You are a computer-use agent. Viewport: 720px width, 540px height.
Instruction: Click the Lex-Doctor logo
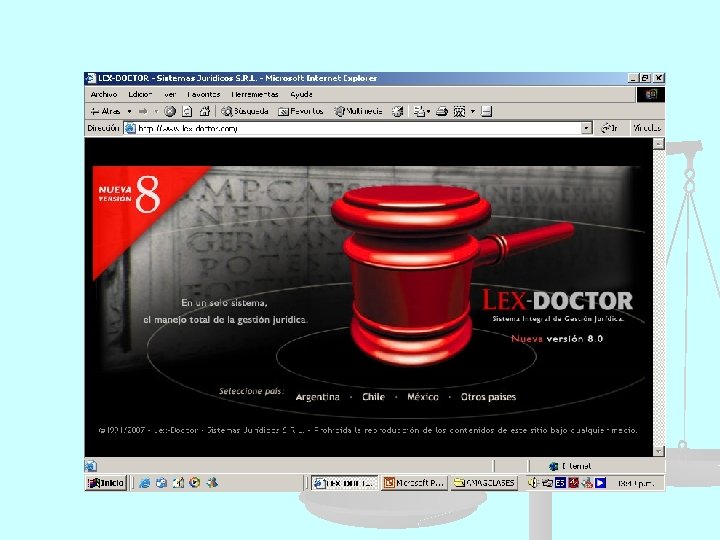coord(557,301)
